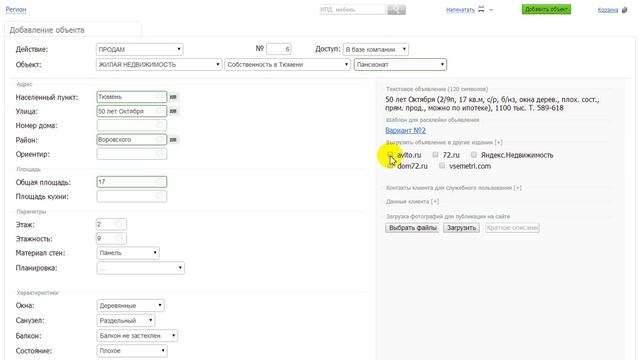Click Населенный пункт field containing Тюмень
Image resolution: width=640 pixels, height=360 pixels.
point(131,97)
